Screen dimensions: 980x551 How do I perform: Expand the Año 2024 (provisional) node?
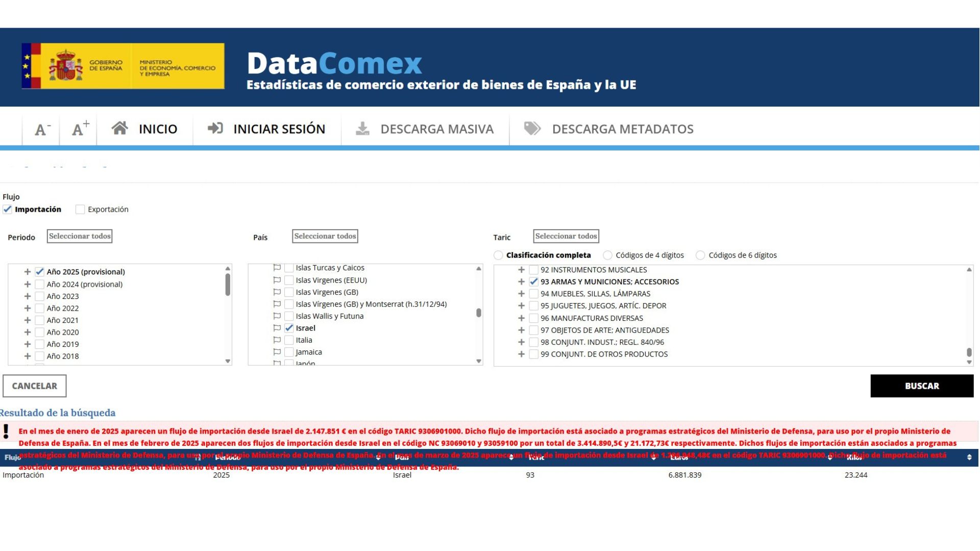click(x=28, y=284)
